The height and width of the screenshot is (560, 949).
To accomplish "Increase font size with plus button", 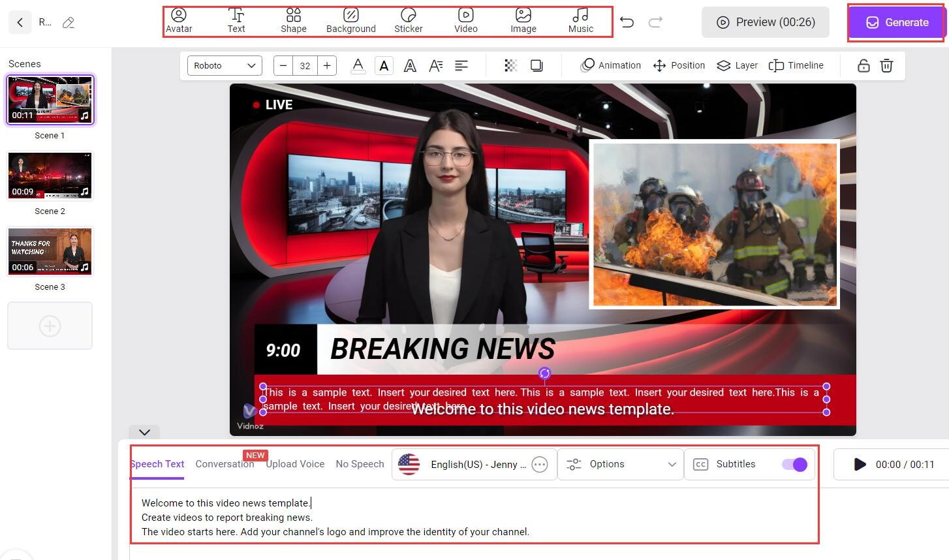I will pyautogui.click(x=327, y=65).
